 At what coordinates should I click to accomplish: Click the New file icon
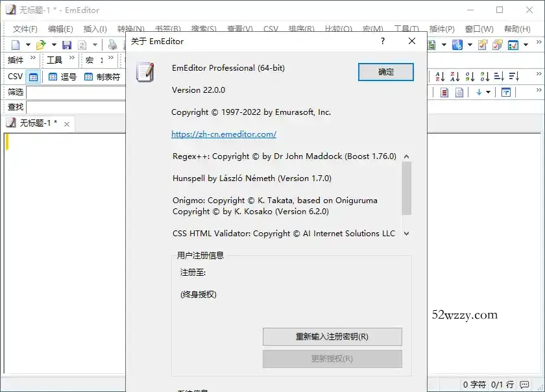click(16, 45)
